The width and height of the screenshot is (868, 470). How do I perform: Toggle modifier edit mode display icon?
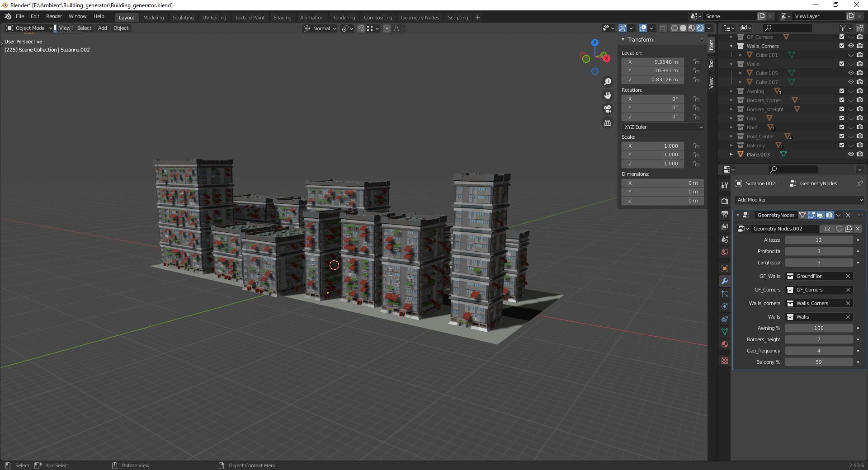811,215
